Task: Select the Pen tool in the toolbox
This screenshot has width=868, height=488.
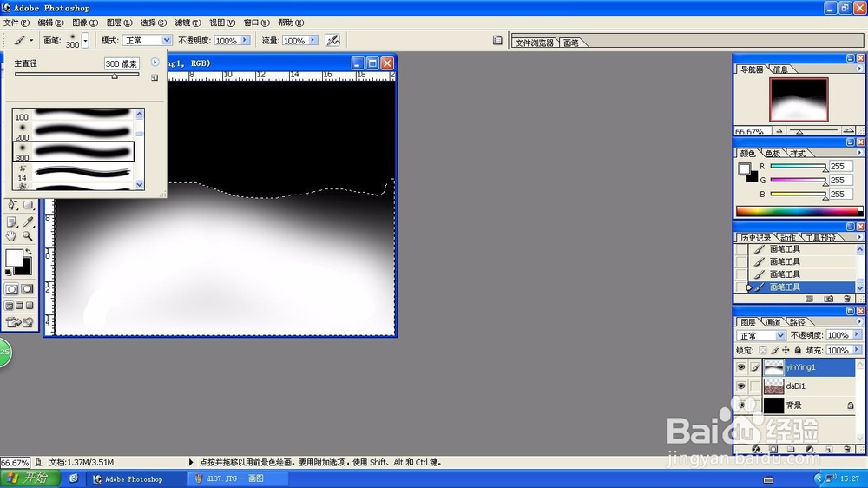Action: coord(12,206)
